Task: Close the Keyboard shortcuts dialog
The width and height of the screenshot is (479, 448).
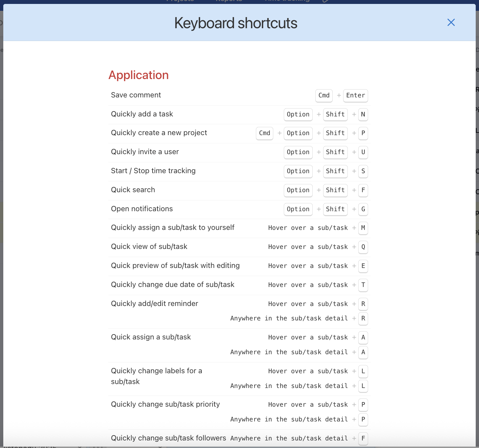Action: (x=451, y=22)
